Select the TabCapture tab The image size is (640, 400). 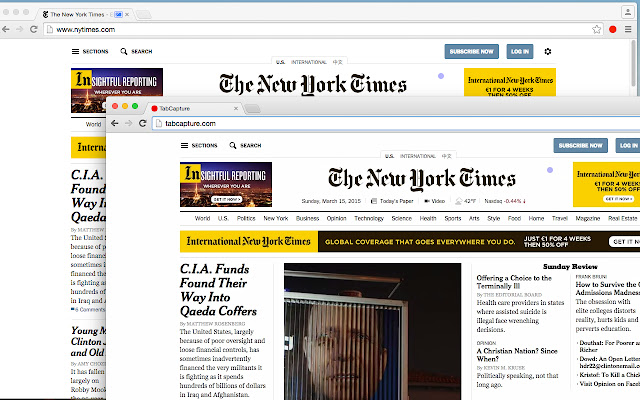coord(195,109)
